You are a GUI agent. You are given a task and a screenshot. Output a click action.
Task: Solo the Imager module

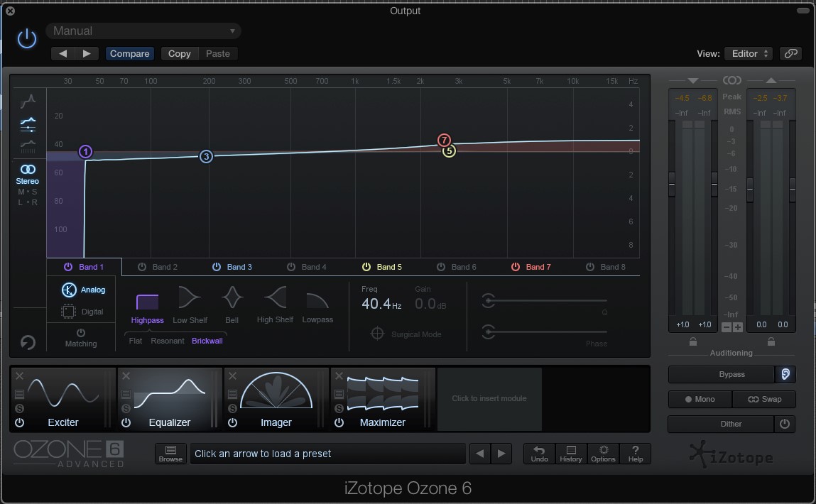click(x=233, y=409)
